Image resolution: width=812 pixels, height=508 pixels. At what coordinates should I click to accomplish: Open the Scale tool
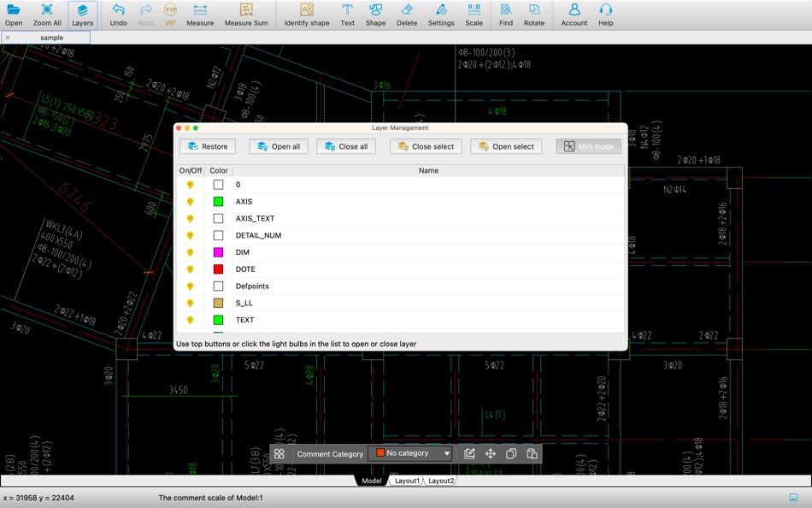(x=474, y=15)
